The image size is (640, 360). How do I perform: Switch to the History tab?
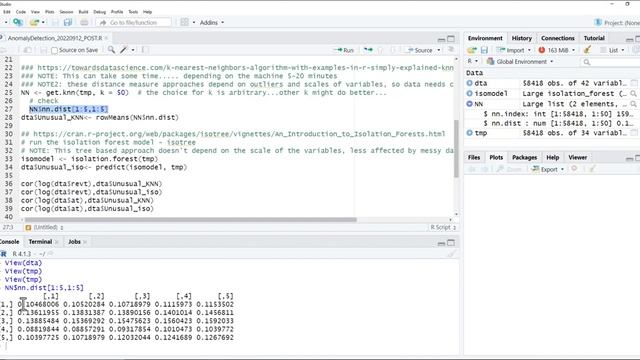(521, 38)
